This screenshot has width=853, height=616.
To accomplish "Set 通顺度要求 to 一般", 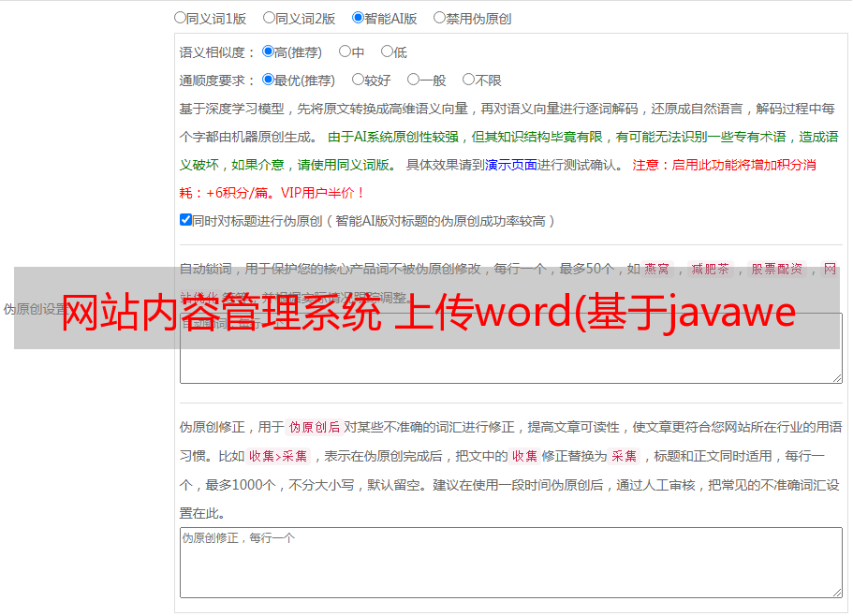I will click(414, 80).
